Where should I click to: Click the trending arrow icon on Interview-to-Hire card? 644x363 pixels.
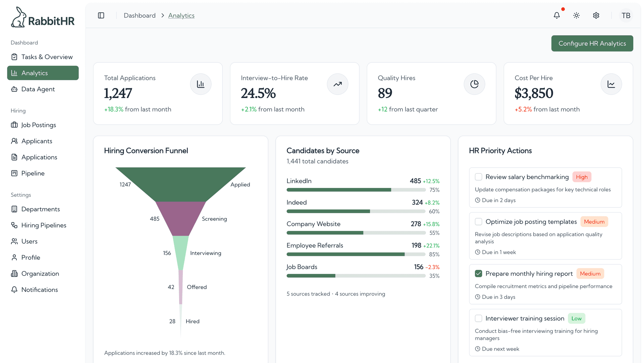tap(337, 84)
